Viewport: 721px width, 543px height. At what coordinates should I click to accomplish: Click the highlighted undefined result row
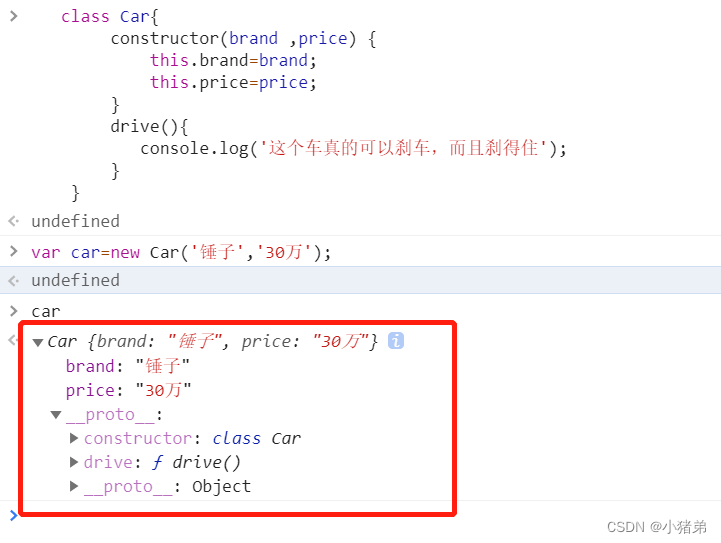point(360,280)
